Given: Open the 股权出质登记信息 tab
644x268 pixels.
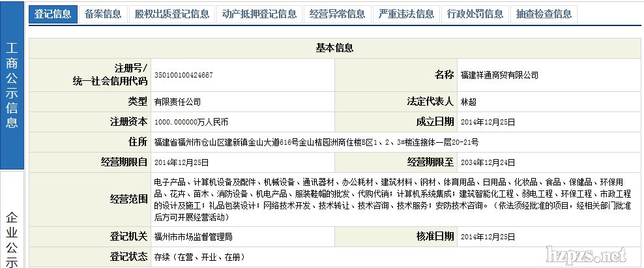Looking at the screenshot, I should click(172, 14).
